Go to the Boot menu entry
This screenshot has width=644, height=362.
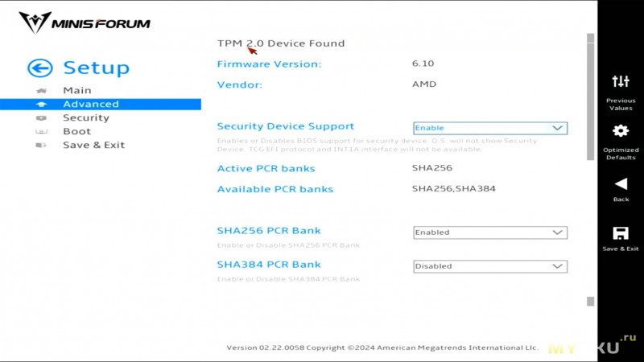click(76, 131)
